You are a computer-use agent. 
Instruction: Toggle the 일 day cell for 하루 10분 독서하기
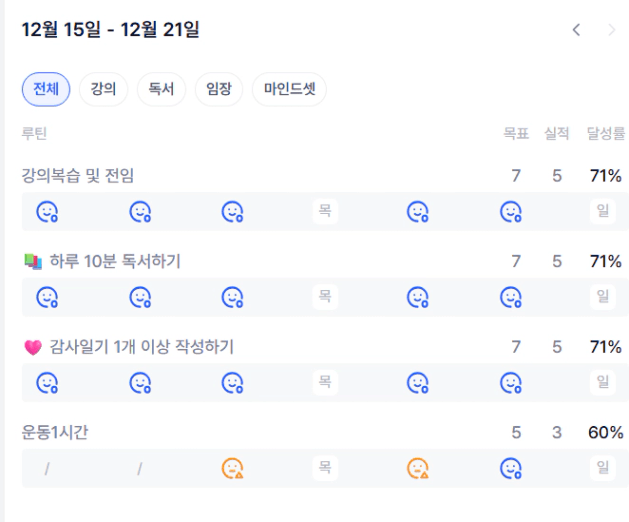(603, 297)
